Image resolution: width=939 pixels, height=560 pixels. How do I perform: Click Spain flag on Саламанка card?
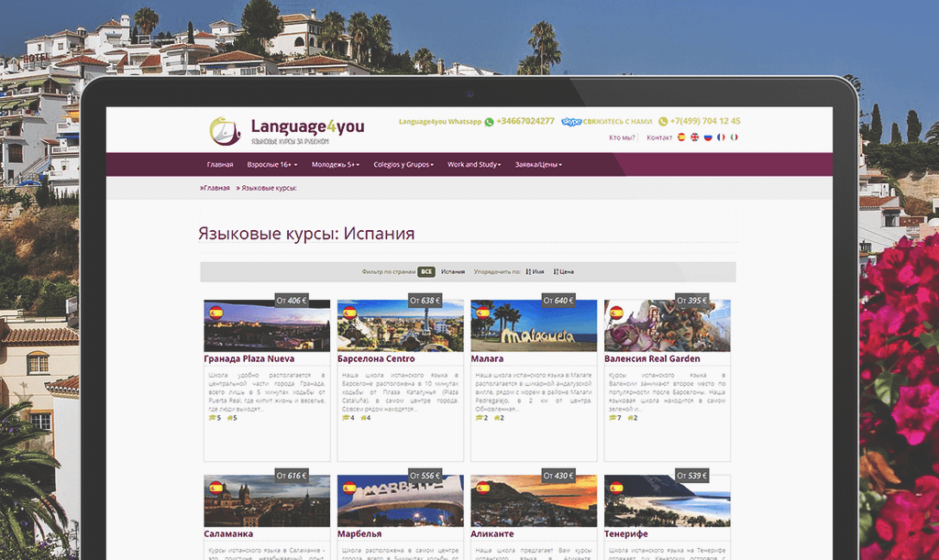[216, 488]
